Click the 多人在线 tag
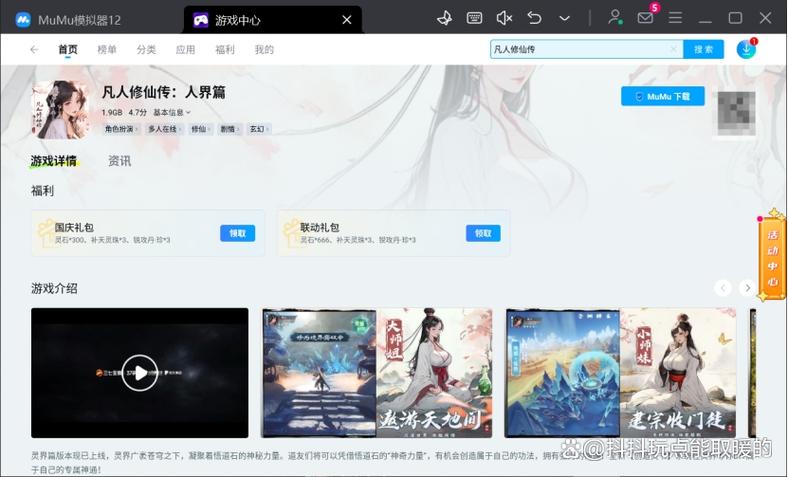Viewport: 788px width, 477px height. (x=165, y=129)
